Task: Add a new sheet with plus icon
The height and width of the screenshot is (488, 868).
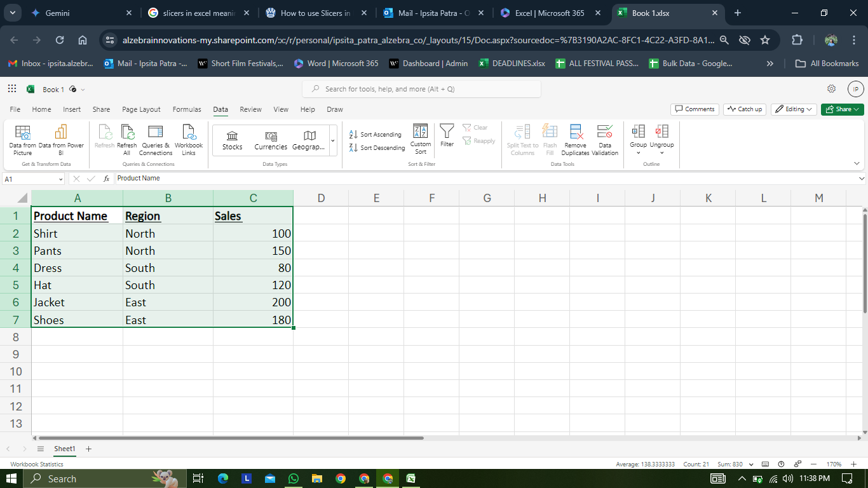Action: pos(88,449)
